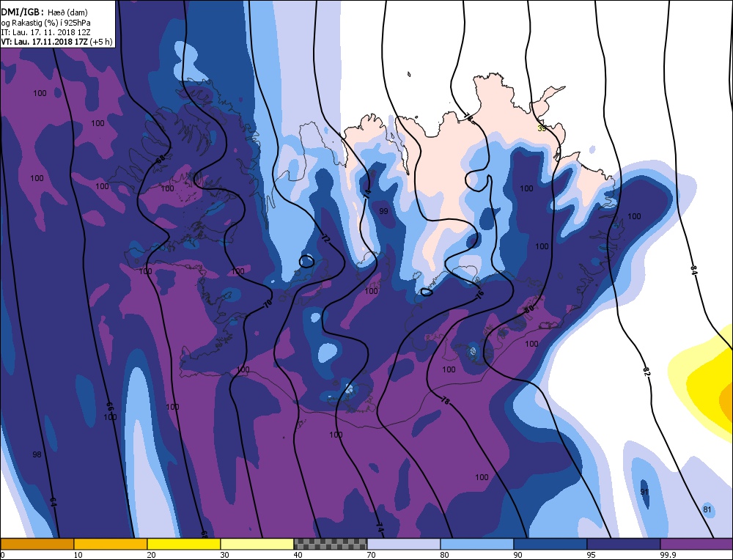Click the contour label '72'

click(326, 238)
